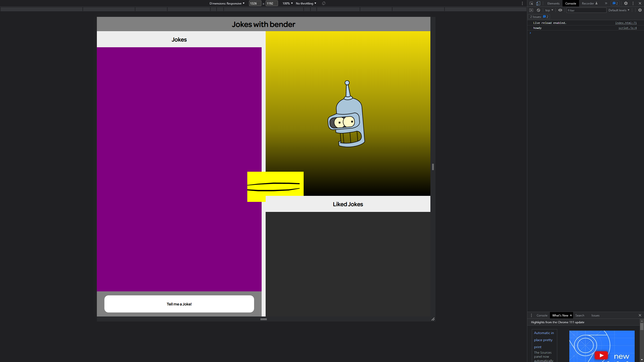Create a live expression with eye icon
The image size is (644, 362).
tap(560, 10)
